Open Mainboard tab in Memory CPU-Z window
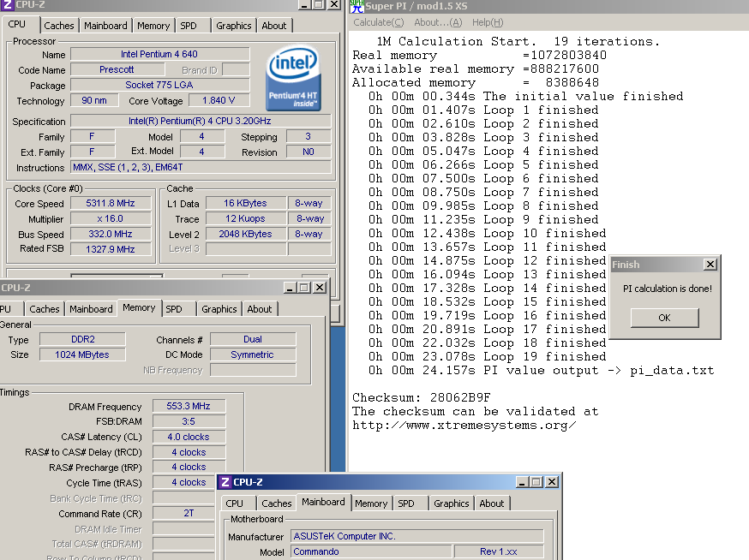This screenshot has height=560, width=749. pyautogui.click(x=91, y=309)
